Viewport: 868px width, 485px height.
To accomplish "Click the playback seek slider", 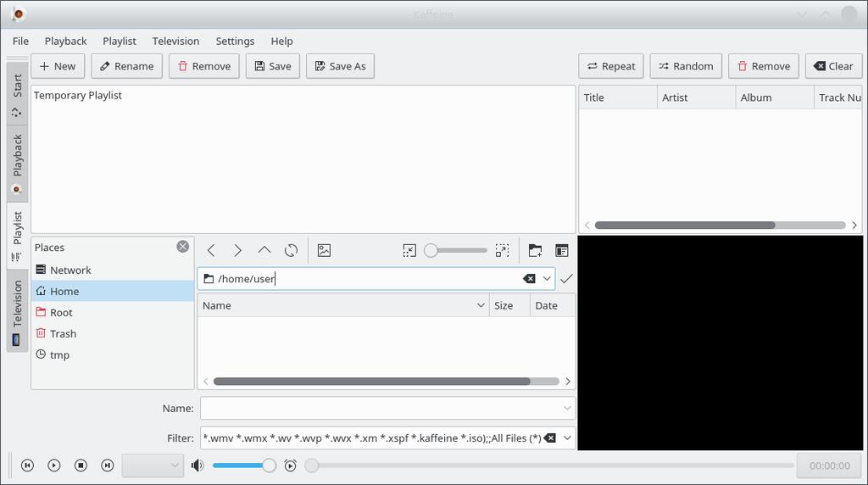I will [x=549, y=465].
